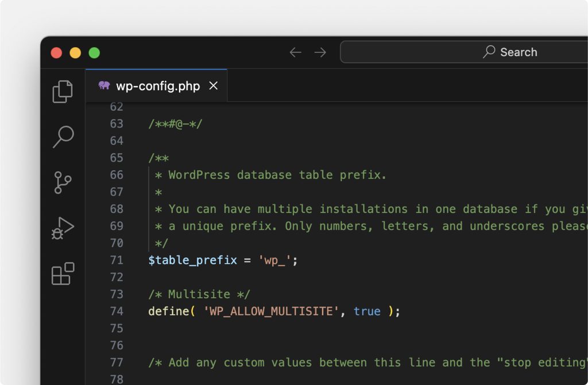Open the Source Control view
The width and height of the screenshot is (588, 385).
[63, 182]
